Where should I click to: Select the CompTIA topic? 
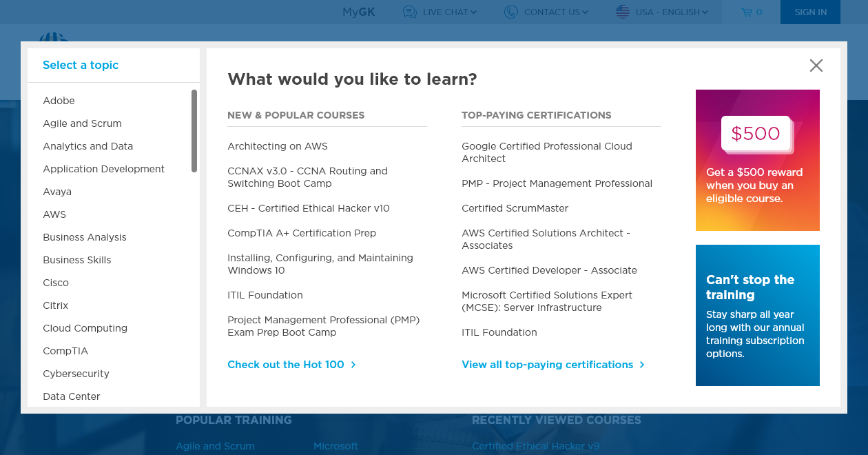point(65,351)
